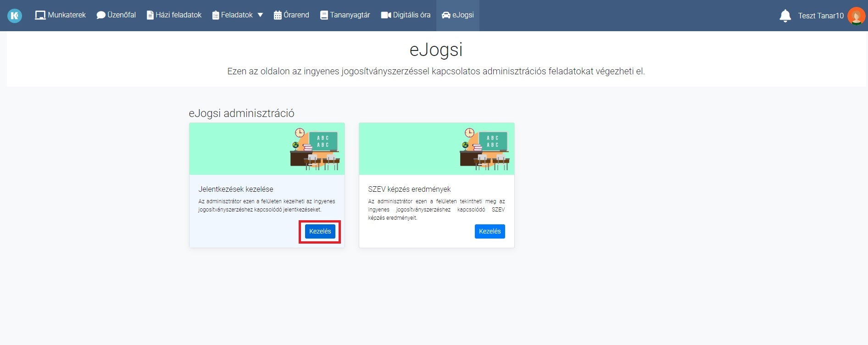Click the Órarend calendar icon

coord(278,15)
